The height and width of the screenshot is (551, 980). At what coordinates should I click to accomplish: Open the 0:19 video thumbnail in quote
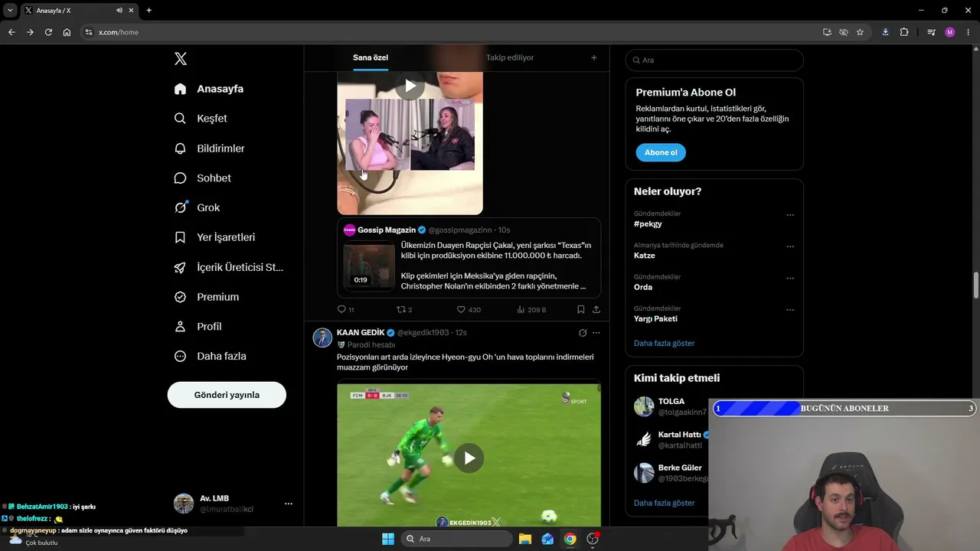pos(369,266)
